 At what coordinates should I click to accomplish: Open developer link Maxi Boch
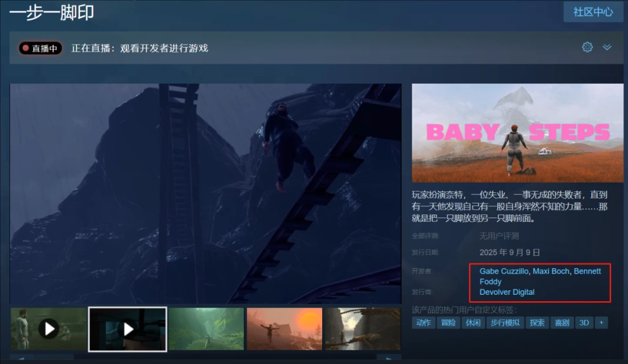click(551, 271)
